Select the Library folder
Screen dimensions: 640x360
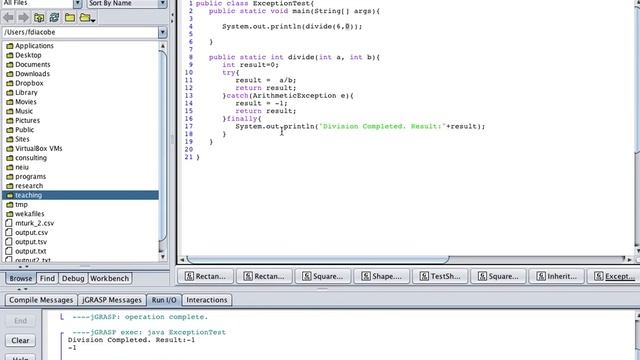(x=26, y=93)
